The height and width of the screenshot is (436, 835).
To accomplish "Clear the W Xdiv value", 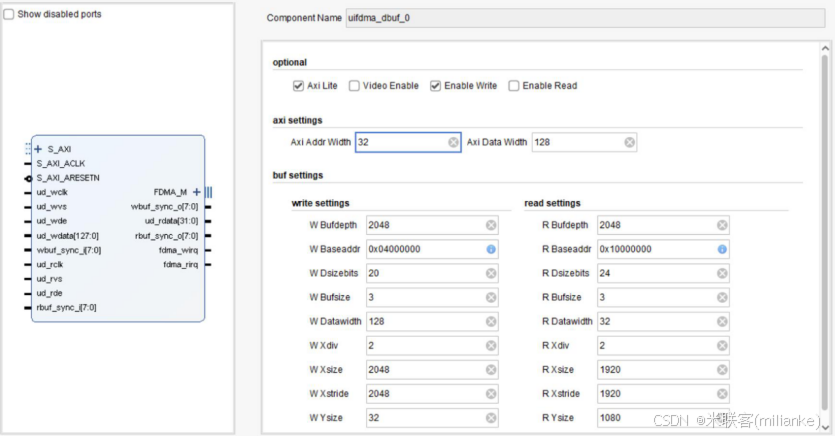I will click(491, 345).
